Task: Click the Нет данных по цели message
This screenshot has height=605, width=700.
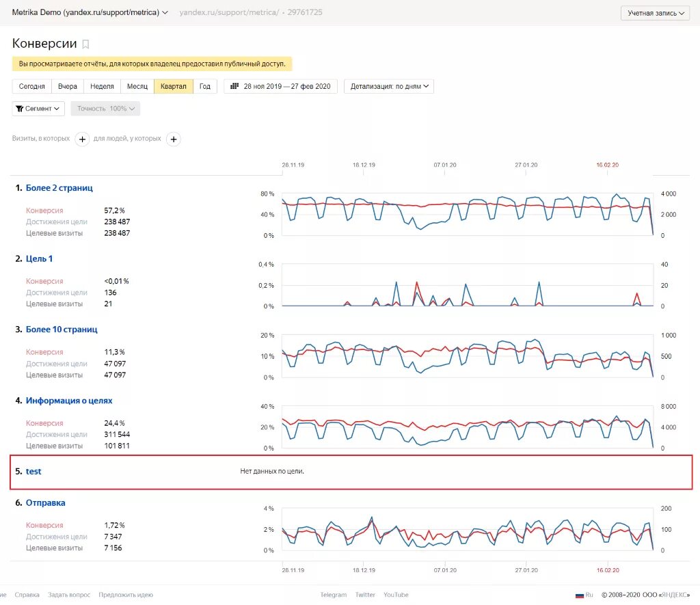Action: [x=272, y=472]
